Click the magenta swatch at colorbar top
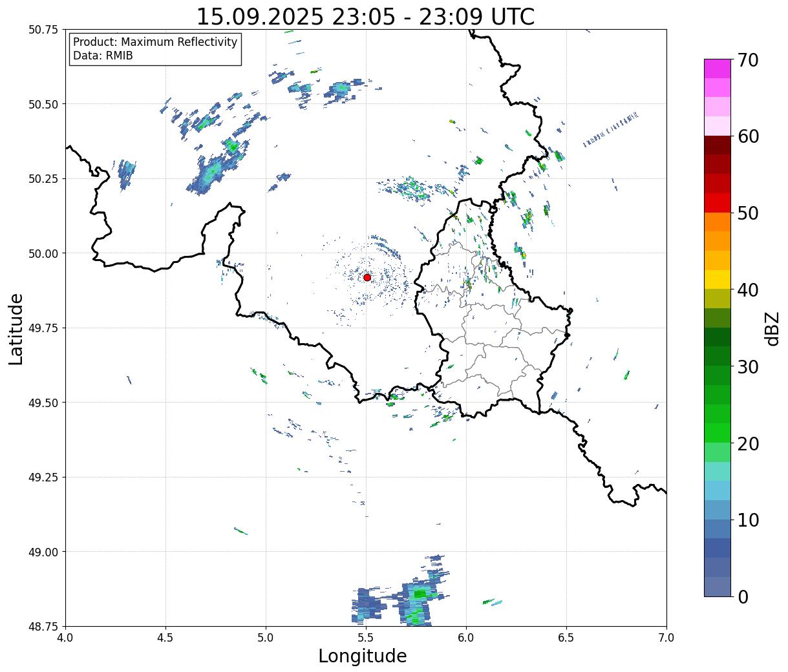 tap(718, 68)
